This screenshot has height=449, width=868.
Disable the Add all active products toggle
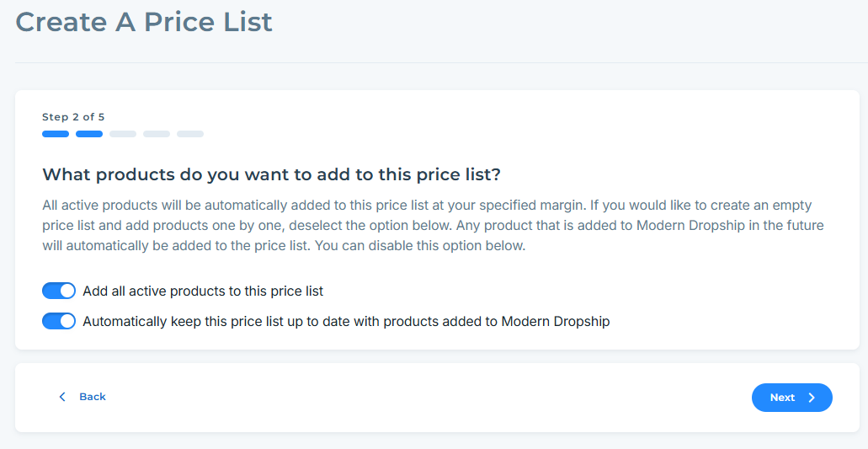coord(59,291)
